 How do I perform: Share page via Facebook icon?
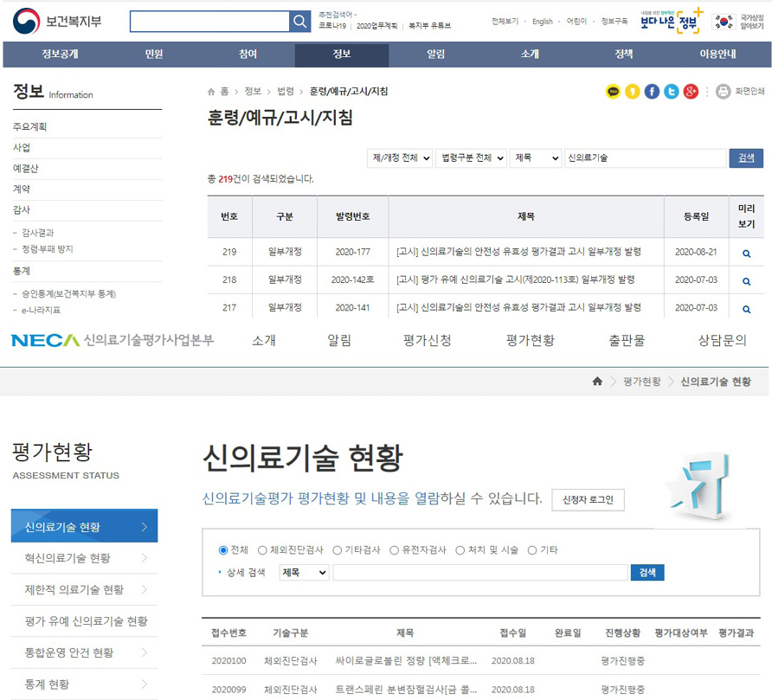tap(652, 92)
